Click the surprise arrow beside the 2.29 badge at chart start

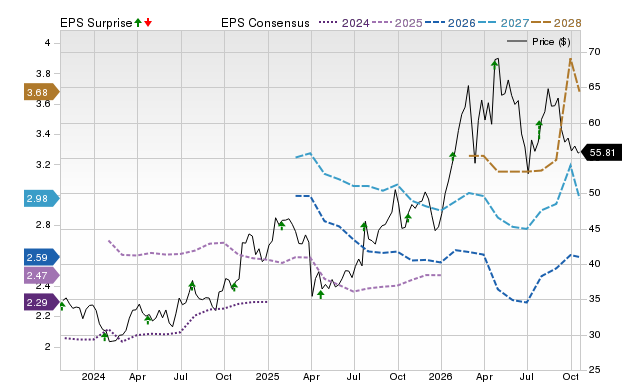pos(62,306)
